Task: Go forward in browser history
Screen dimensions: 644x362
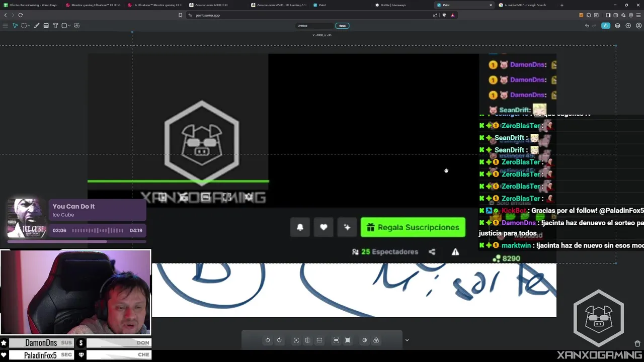Action: (x=13, y=15)
